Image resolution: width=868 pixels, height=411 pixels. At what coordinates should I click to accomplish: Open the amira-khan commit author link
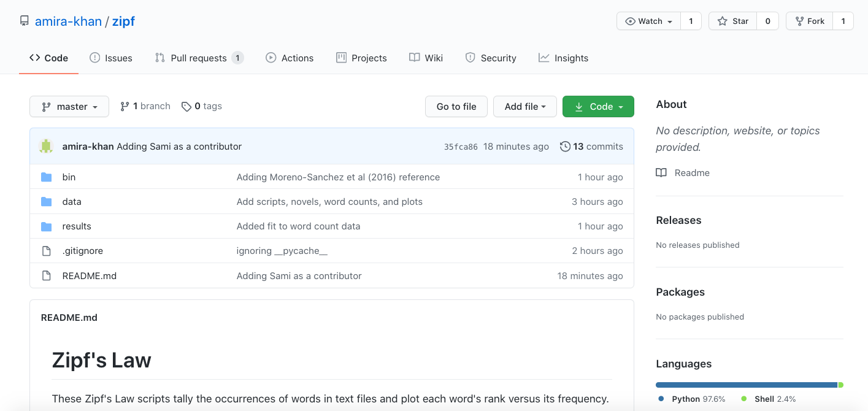pyautogui.click(x=88, y=147)
